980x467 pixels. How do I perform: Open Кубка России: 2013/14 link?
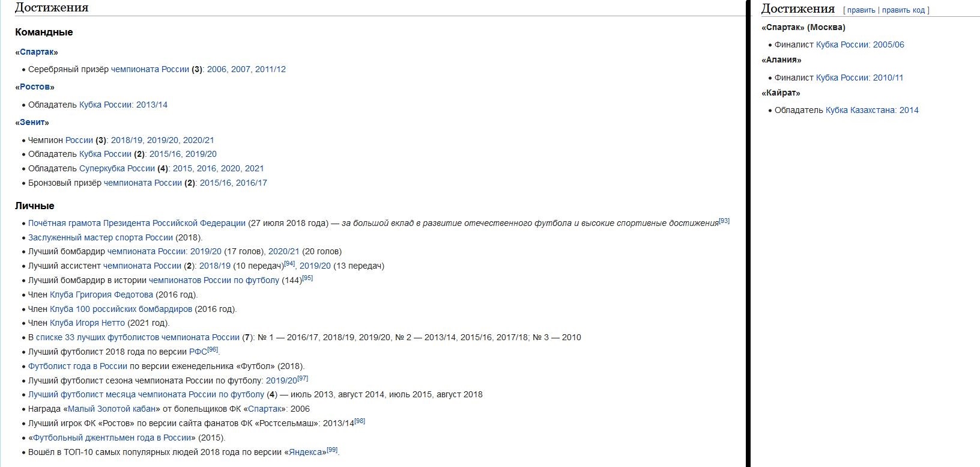[123, 105]
